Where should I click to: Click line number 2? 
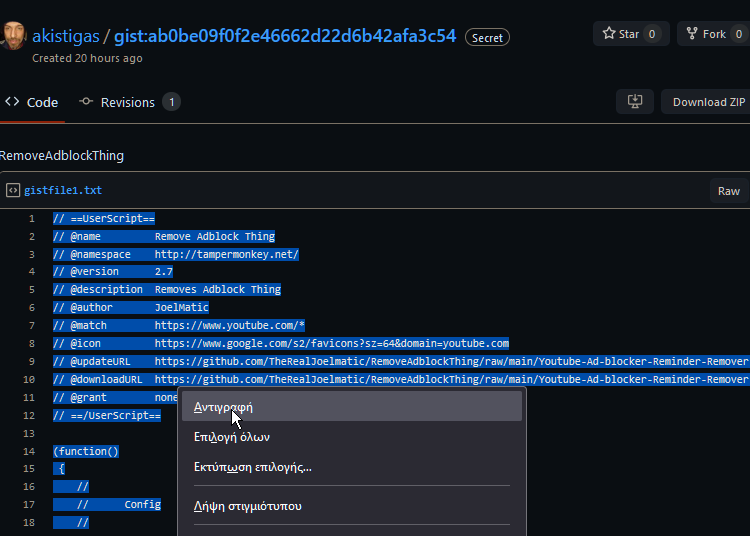(32, 236)
